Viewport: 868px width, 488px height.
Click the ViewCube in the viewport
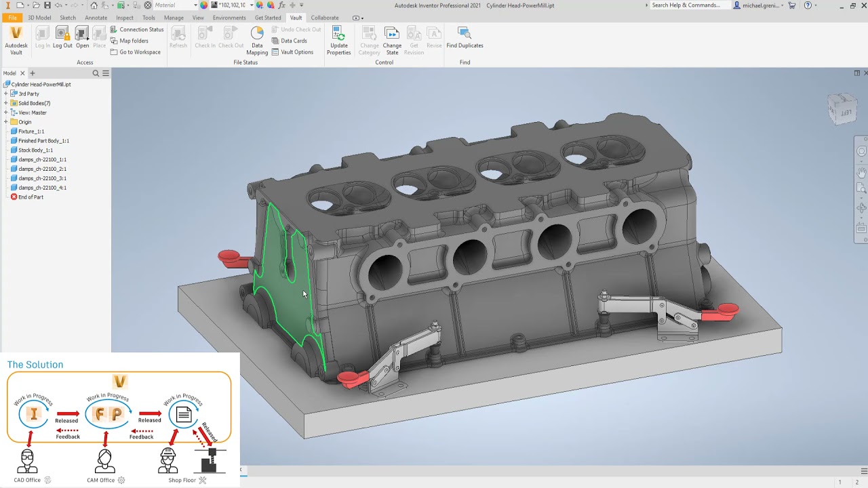[843, 108]
